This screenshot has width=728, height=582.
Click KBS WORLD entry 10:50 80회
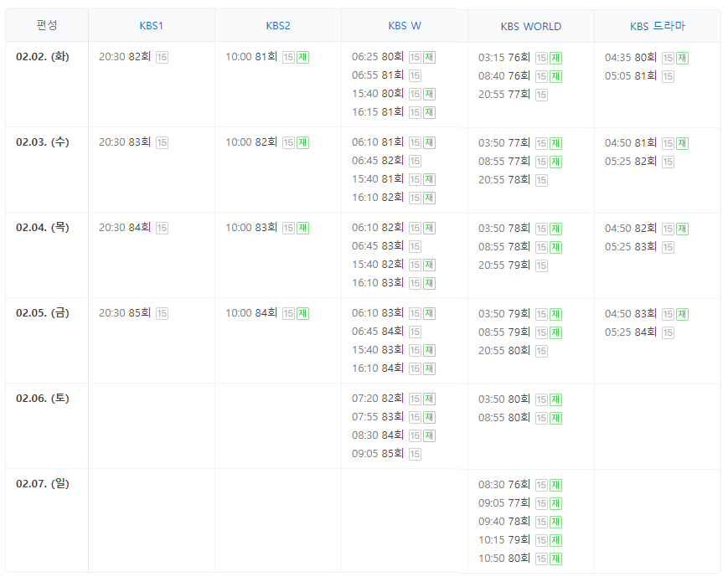point(504,558)
